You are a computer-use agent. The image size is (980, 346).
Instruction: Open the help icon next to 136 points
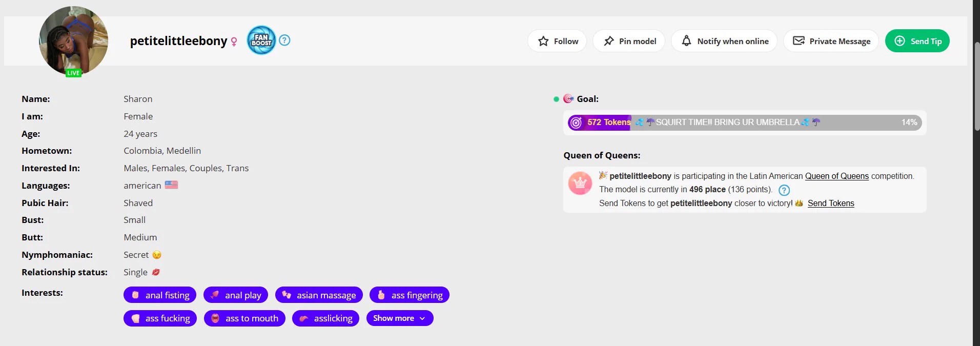click(x=784, y=190)
